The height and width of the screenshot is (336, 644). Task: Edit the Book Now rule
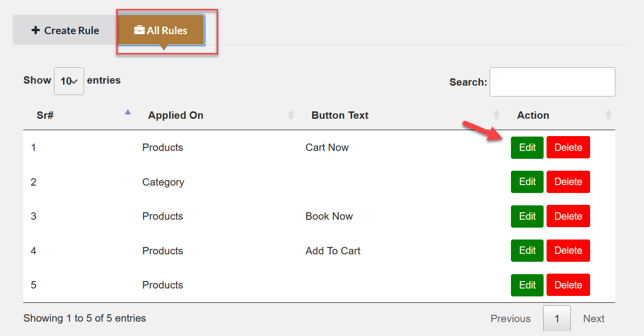pos(527,216)
